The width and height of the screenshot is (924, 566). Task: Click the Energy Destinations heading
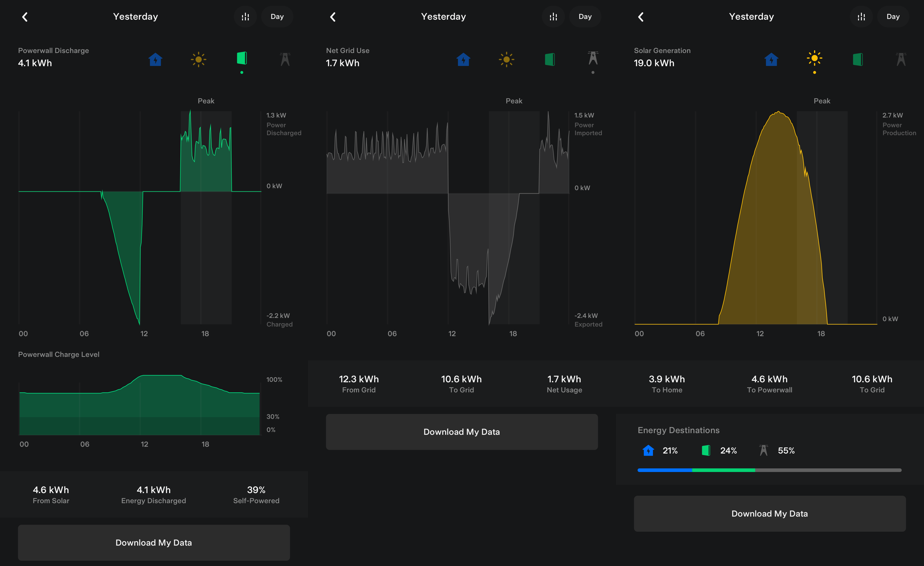[678, 430]
